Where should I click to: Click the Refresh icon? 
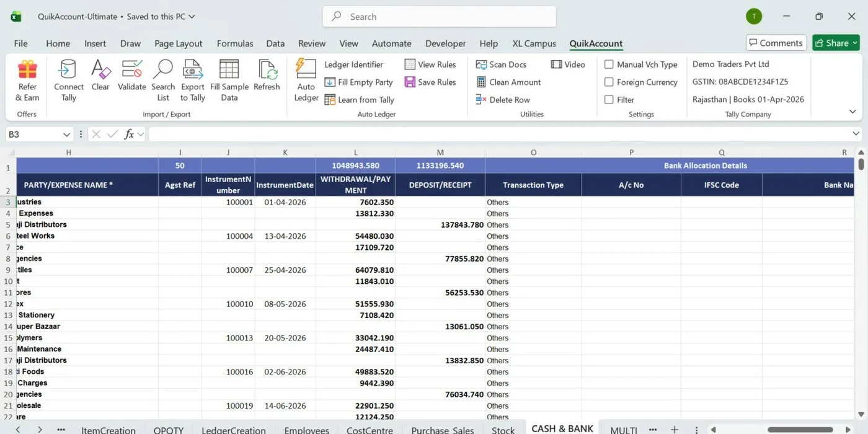tap(267, 69)
